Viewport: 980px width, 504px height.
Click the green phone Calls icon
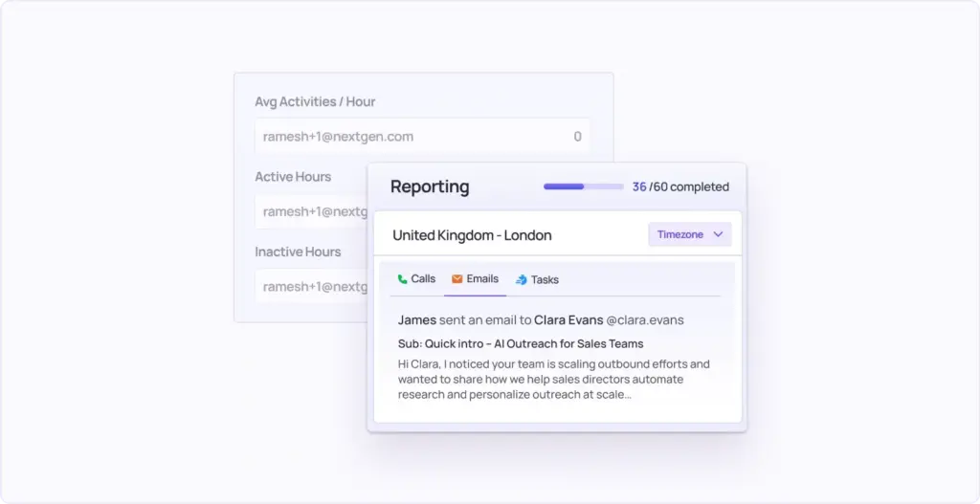403,279
